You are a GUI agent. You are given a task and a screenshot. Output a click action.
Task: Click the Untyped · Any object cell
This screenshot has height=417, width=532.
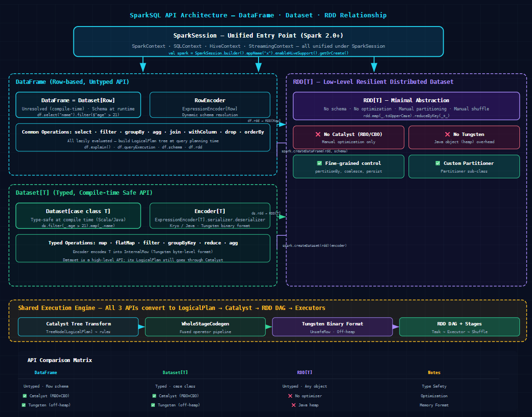[305, 386]
